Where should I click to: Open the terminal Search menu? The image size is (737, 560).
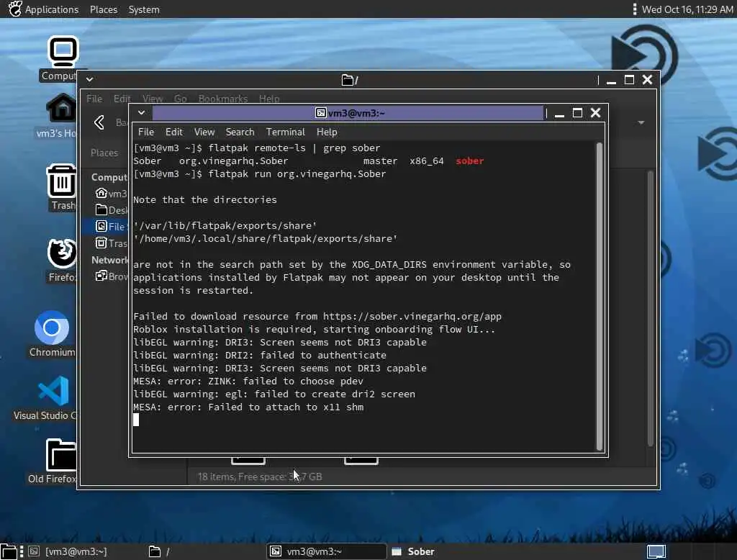coord(240,132)
